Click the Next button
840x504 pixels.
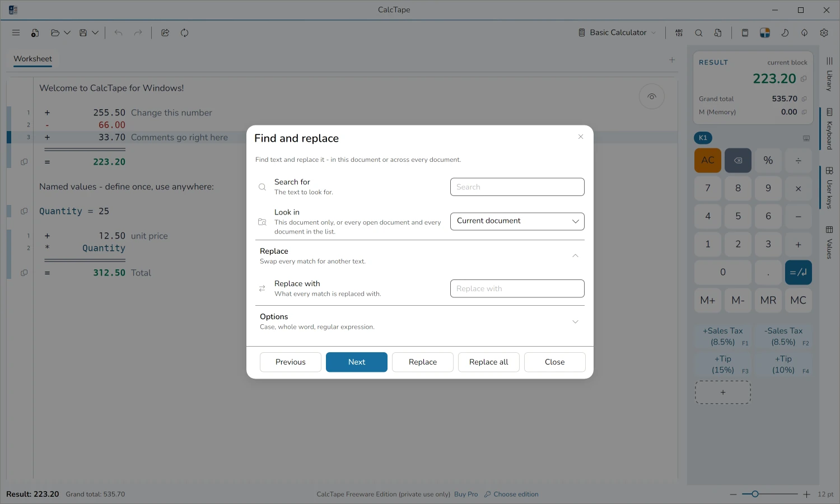pyautogui.click(x=357, y=362)
